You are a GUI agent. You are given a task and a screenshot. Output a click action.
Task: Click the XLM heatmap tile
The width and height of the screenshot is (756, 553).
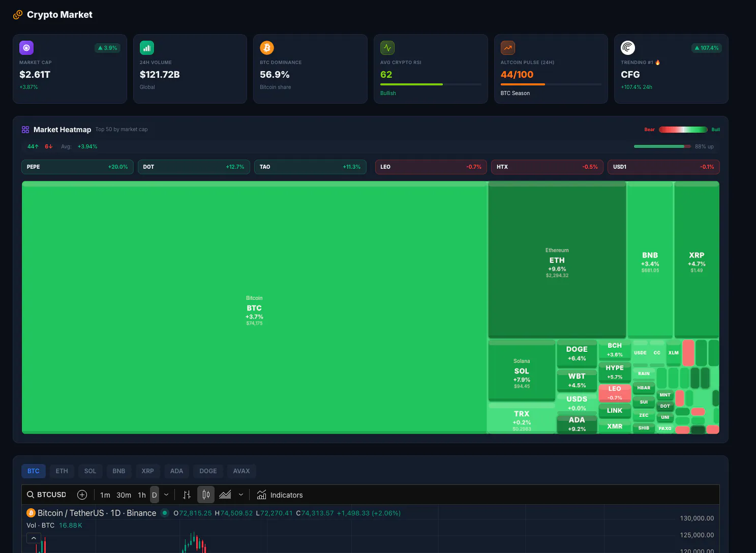674,353
